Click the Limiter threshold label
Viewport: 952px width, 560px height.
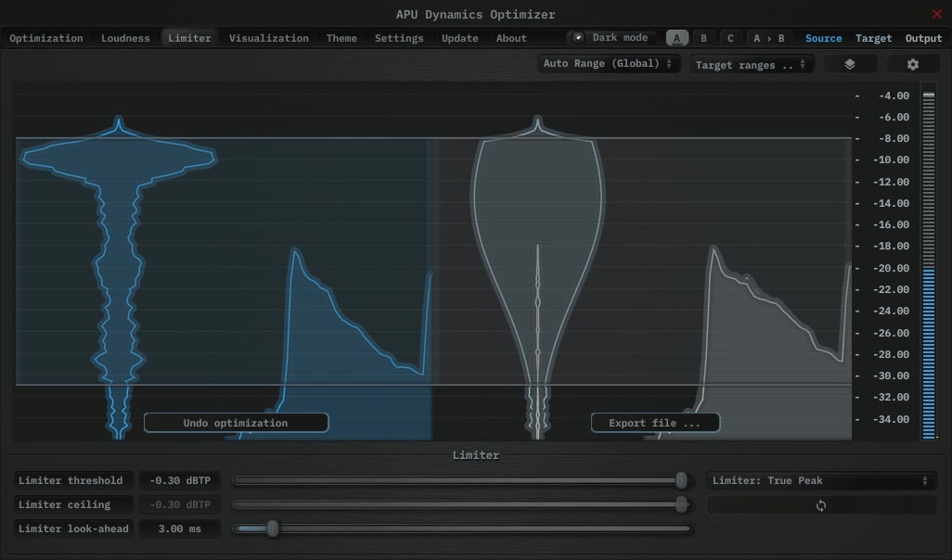pyautogui.click(x=73, y=480)
